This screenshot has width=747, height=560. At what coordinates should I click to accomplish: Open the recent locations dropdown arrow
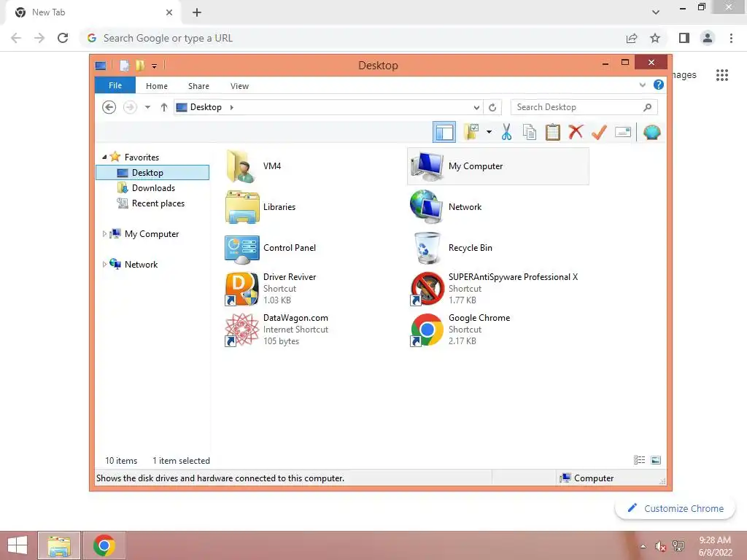[147, 107]
